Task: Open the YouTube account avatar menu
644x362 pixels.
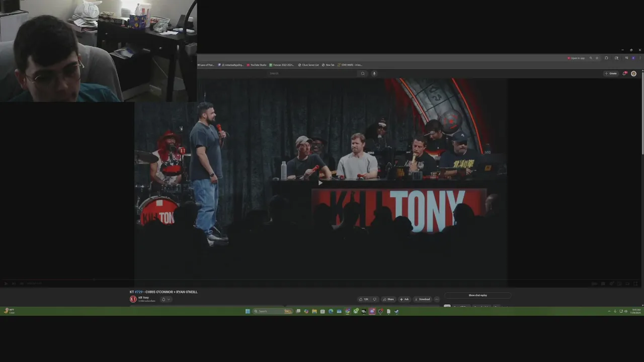Action: tap(633, 73)
